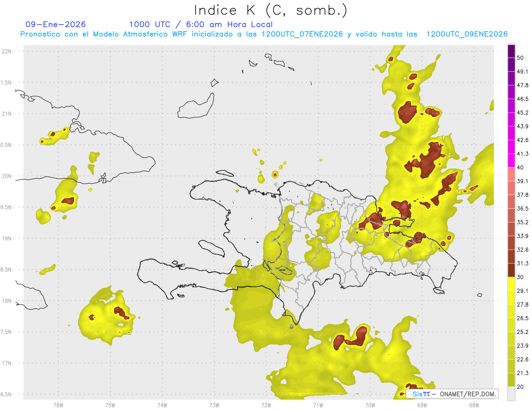
Task: Click the '22N' latitude label
Action: (x=8, y=51)
